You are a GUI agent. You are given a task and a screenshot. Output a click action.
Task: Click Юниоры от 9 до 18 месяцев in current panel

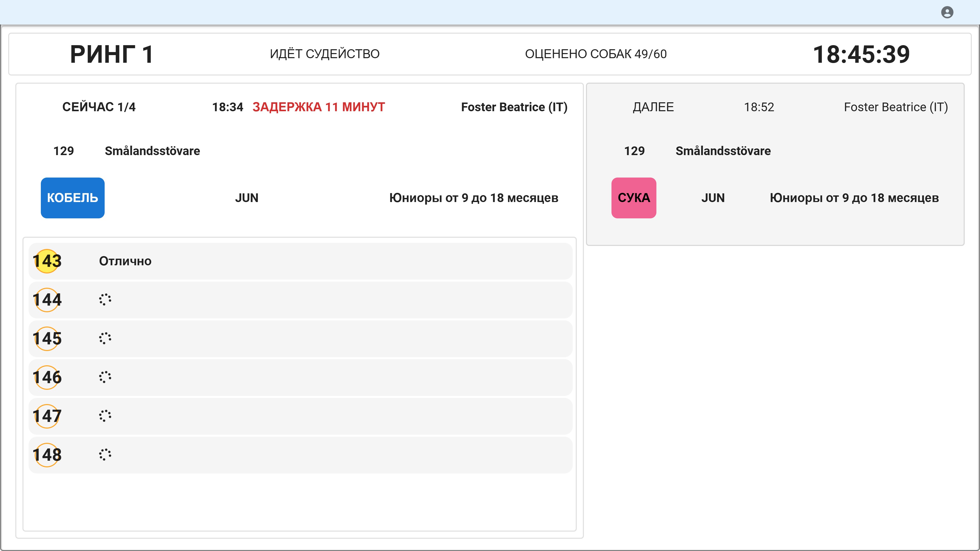(474, 198)
